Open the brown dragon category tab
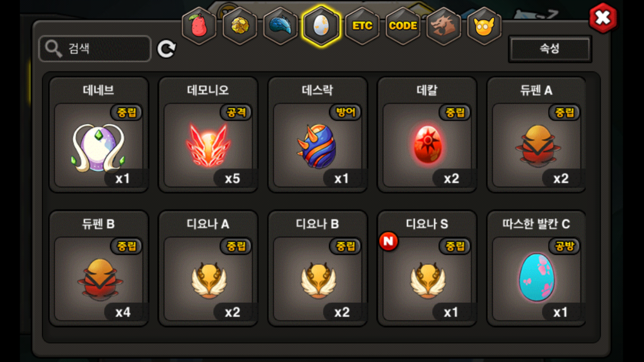The image size is (644, 362). tap(443, 26)
